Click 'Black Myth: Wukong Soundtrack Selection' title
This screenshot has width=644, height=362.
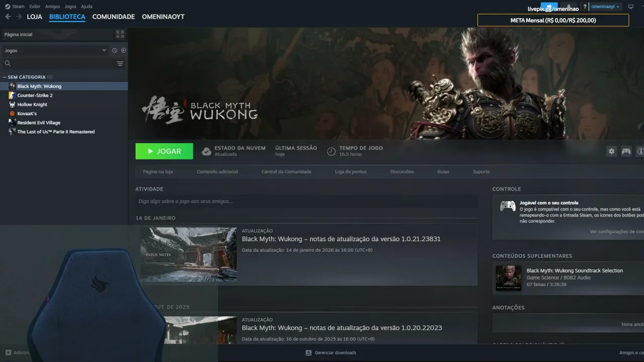tap(575, 270)
